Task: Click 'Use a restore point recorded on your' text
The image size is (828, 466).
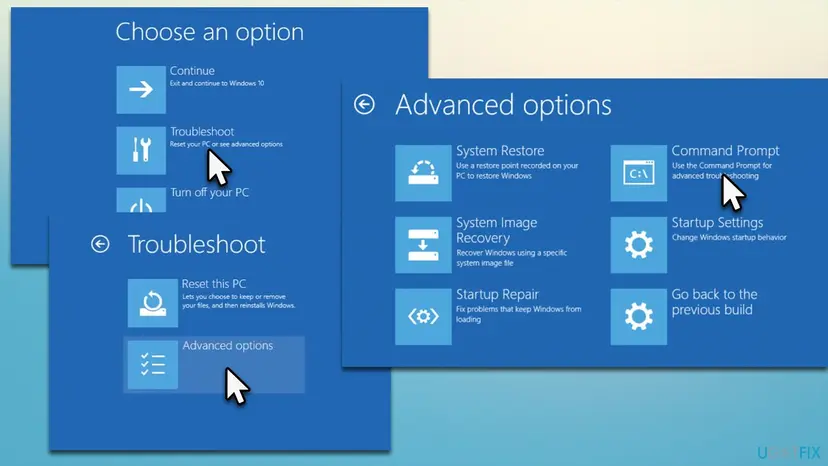Action: (x=517, y=165)
